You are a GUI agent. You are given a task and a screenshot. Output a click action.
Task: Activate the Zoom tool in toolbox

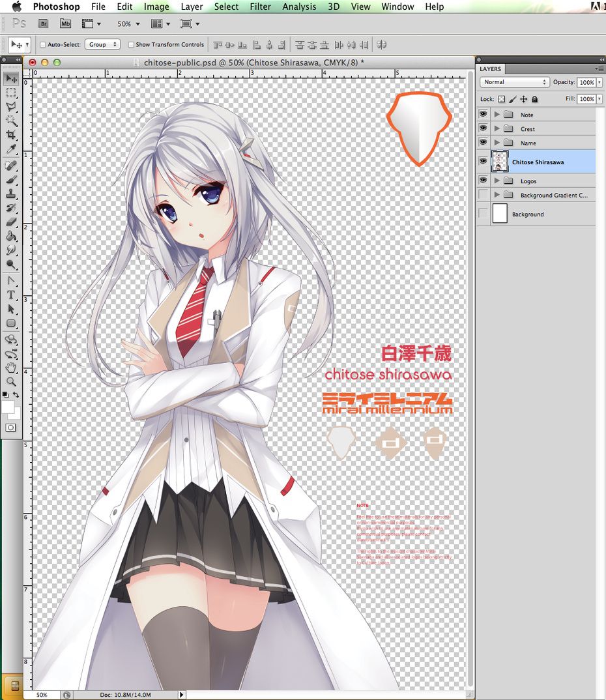(x=11, y=382)
